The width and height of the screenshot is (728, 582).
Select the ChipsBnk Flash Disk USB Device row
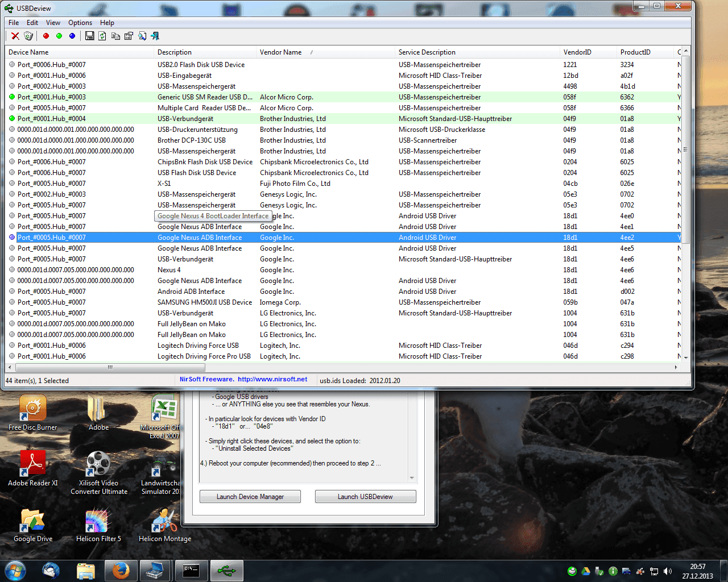pyautogui.click(x=344, y=162)
